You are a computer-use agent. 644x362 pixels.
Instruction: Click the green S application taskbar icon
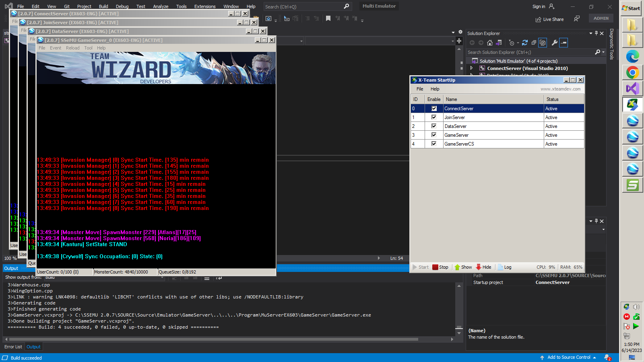click(632, 185)
